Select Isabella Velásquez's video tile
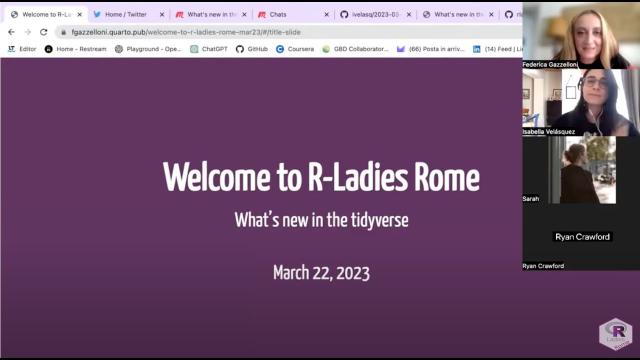 (581, 102)
